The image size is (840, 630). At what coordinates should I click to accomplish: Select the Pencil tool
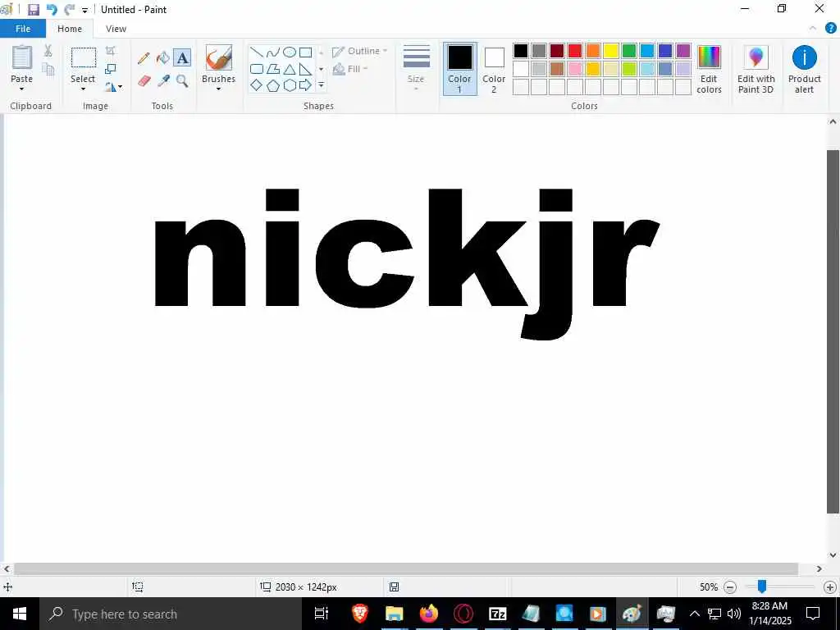coord(144,58)
